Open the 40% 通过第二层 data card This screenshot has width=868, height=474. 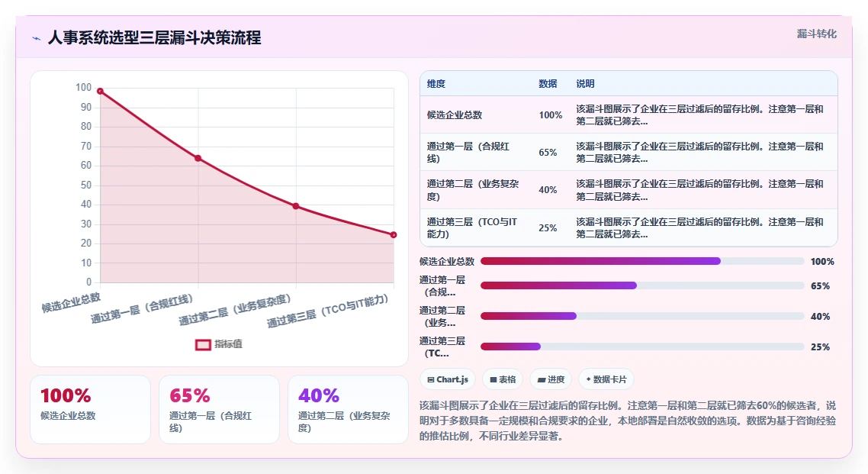click(349, 409)
